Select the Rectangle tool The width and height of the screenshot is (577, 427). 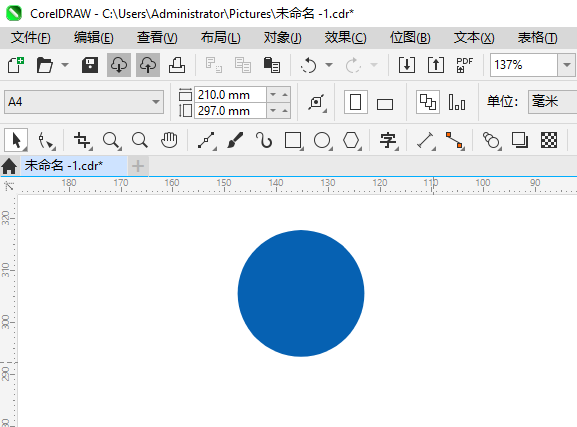[294, 141]
